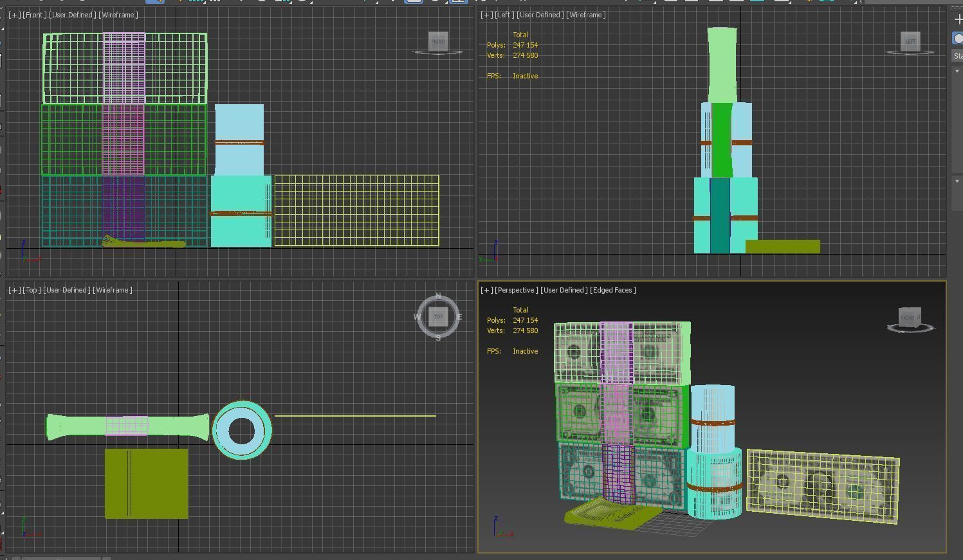
Task: Click the FRONT ViewCube in the Front viewport
Action: tap(438, 42)
